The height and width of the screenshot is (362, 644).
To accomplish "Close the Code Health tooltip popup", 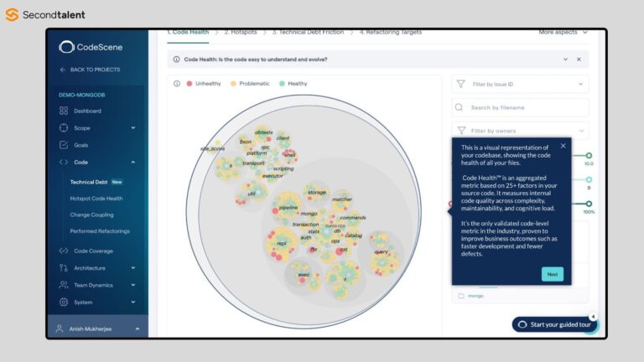I will pyautogui.click(x=563, y=146).
